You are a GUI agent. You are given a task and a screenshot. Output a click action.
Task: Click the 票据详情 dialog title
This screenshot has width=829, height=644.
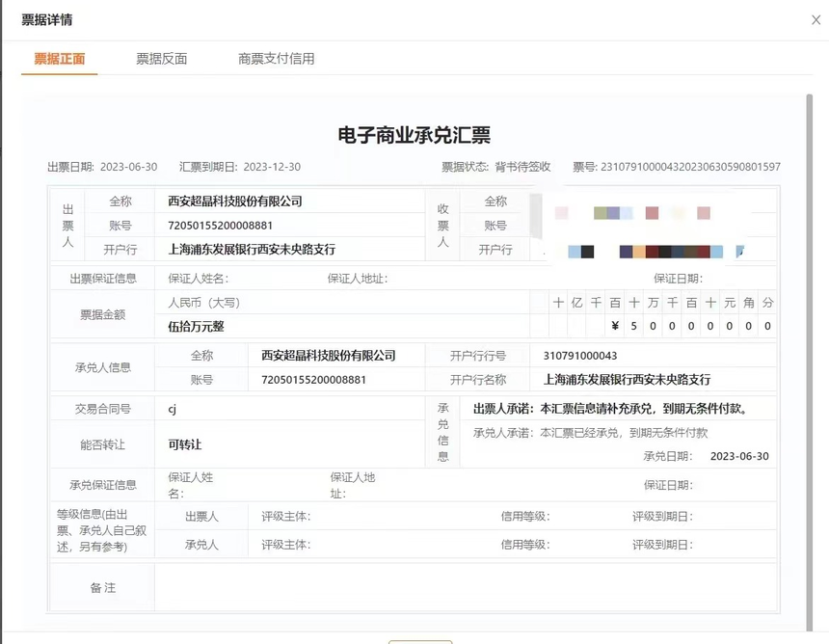coord(46,19)
